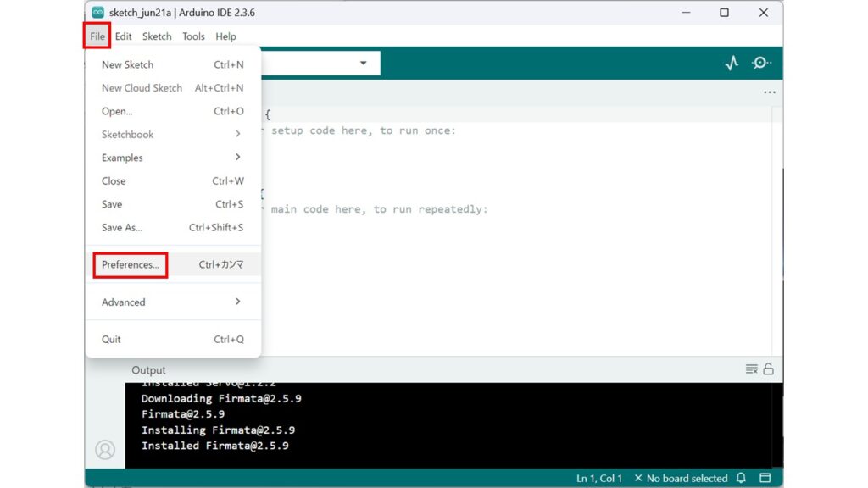The width and height of the screenshot is (868, 488).
Task: Click No board selected status entry
Action: [681, 478]
